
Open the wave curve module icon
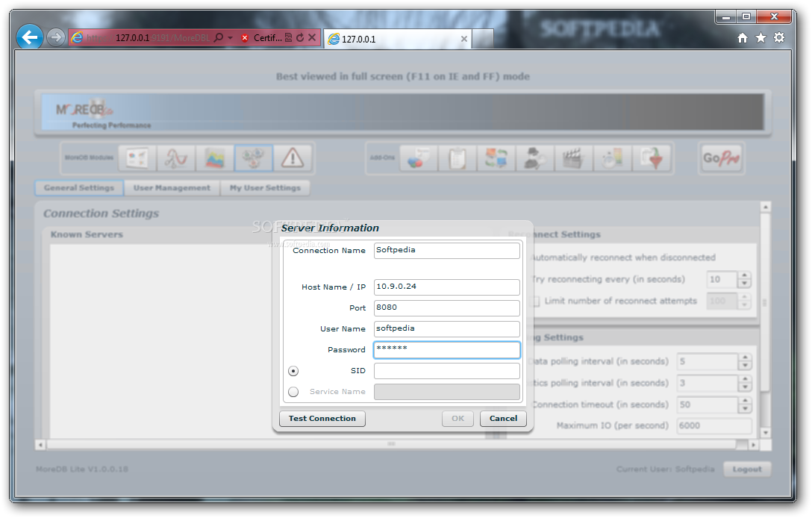click(176, 158)
